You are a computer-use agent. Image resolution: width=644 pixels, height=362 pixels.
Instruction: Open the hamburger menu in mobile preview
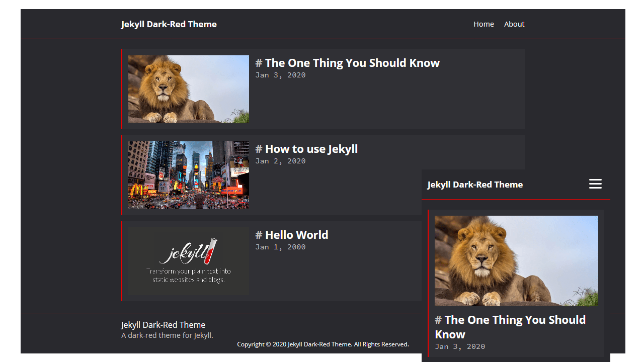click(595, 184)
